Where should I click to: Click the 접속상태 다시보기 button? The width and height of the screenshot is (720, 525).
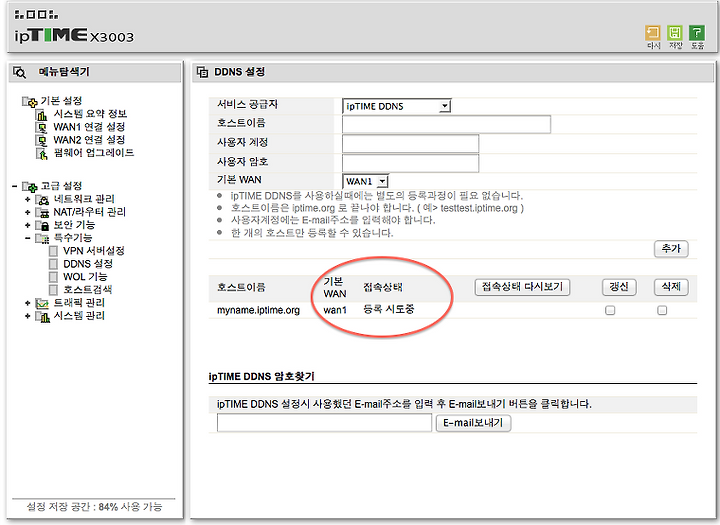522,287
